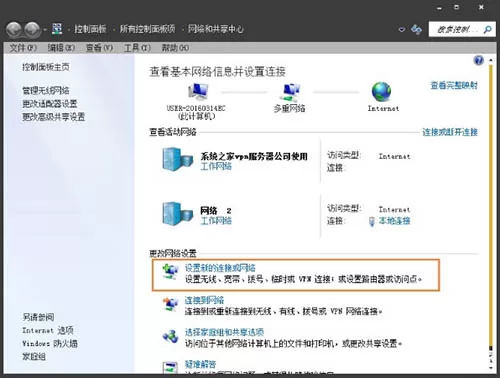Select 所有控制面板项 in the breadcrumb path

point(148,29)
